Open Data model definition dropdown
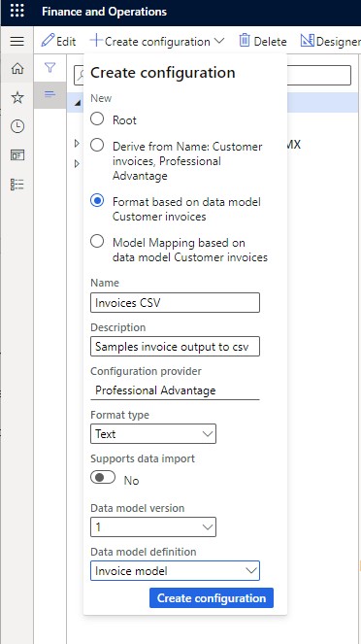 pyautogui.click(x=175, y=571)
